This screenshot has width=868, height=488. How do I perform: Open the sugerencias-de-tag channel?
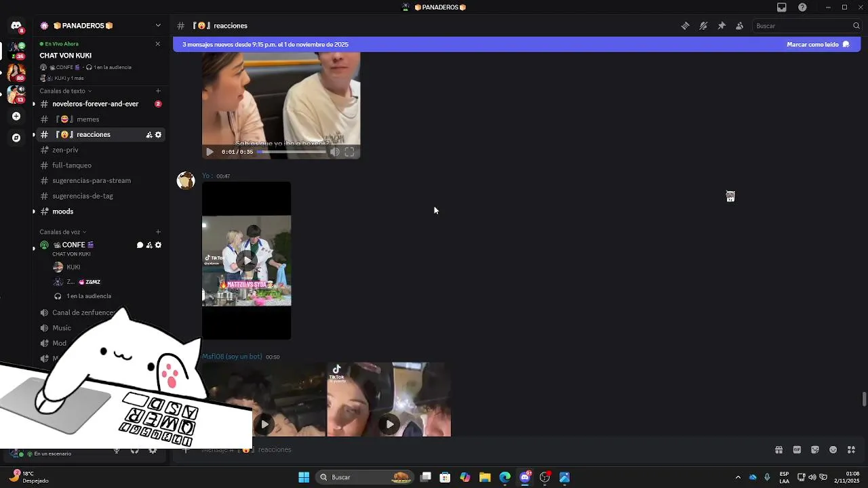tap(100, 196)
